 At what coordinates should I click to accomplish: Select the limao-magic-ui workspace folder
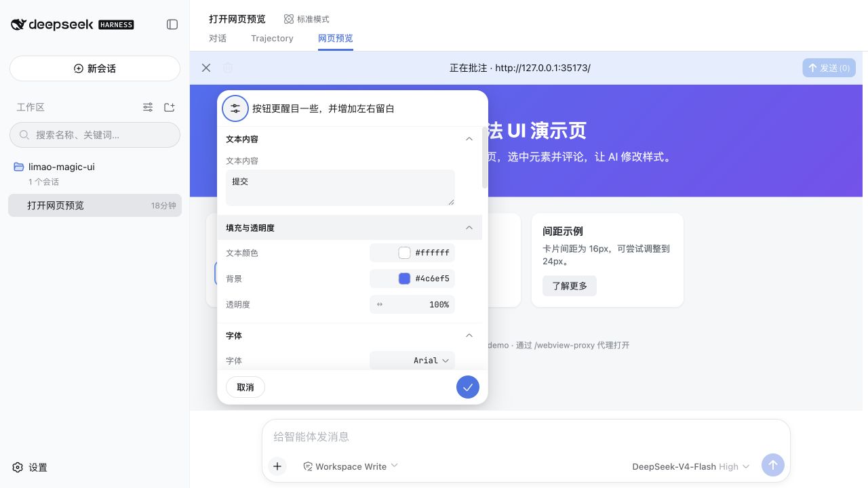[x=61, y=167]
